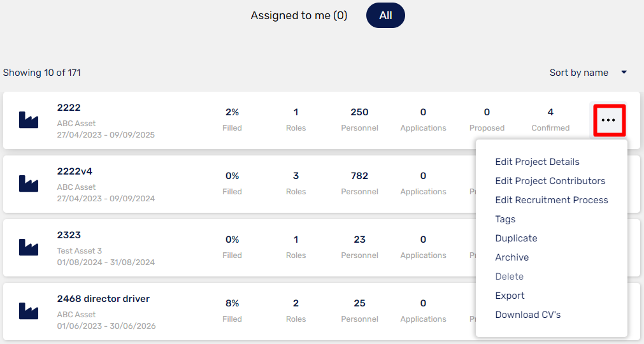Click the factory icon for project 2323

click(x=29, y=247)
